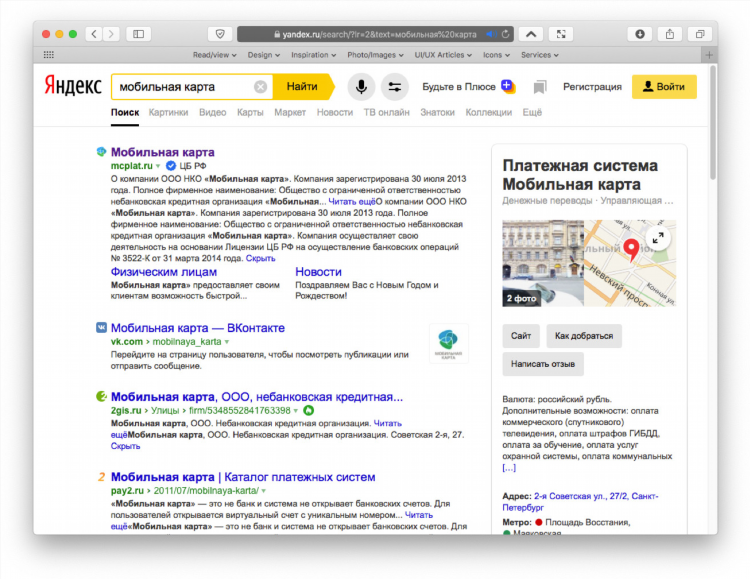Click the blue verified checkmark near ЦБ РФ
750x579 pixels.
[171, 166]
